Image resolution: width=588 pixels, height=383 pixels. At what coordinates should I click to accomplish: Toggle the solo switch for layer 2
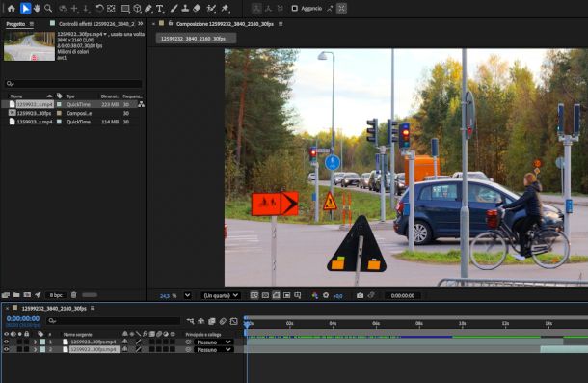20,349
